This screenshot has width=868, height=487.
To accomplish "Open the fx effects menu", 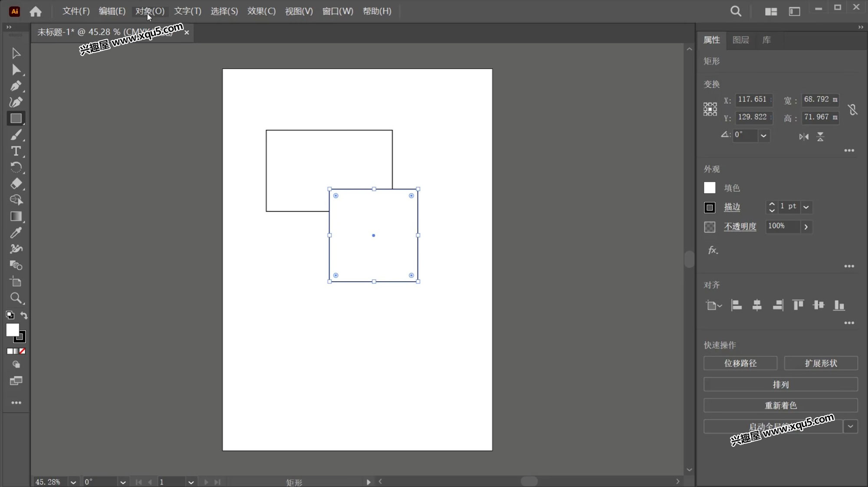I will pyautogui.click(x=713, y=250).
